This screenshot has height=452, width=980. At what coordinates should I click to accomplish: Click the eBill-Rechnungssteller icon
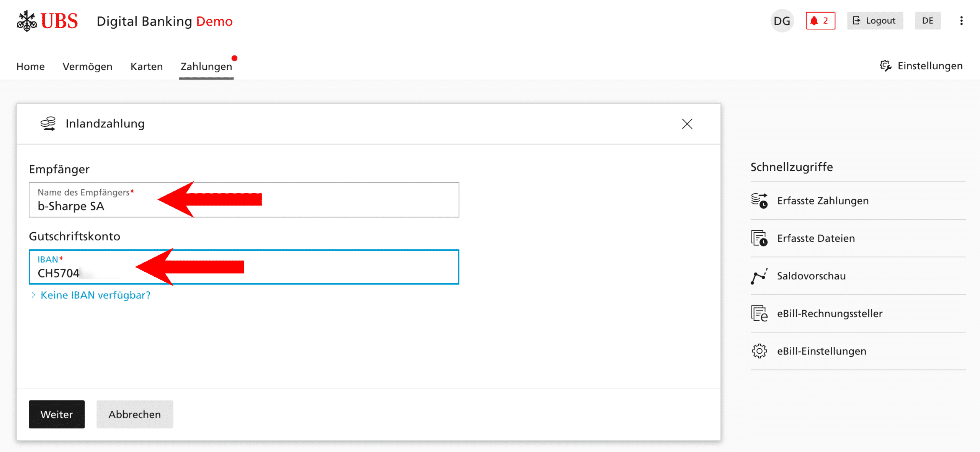click(759, 313)
